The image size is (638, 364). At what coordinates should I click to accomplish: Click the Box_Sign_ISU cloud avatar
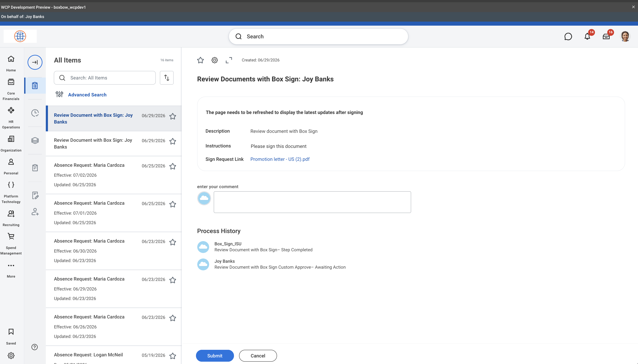click(203, 247)
